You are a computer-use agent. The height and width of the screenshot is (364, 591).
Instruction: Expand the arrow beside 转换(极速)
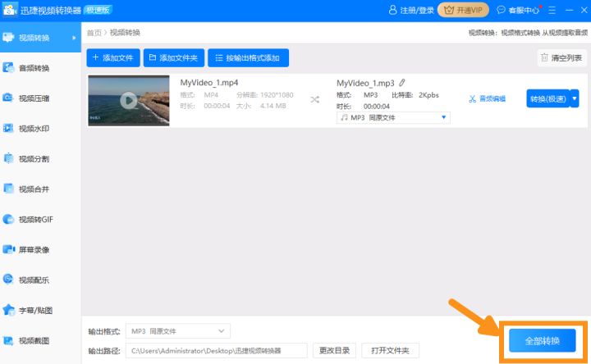pos(575,98)
